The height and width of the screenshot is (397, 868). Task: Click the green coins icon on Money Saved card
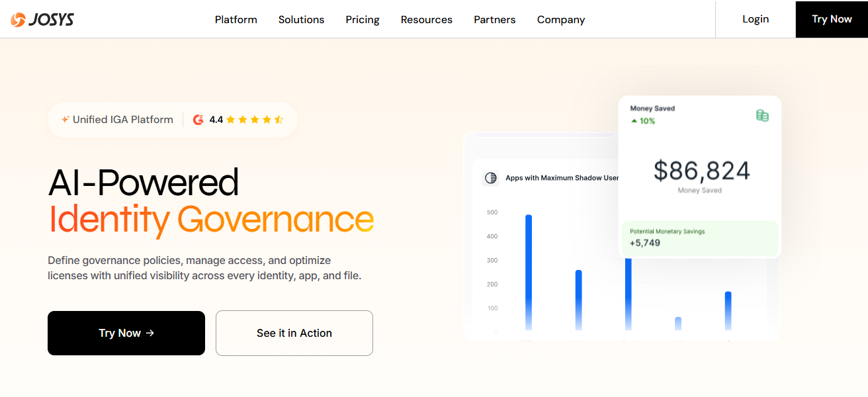pyautogui.click(x=762, y=116)
